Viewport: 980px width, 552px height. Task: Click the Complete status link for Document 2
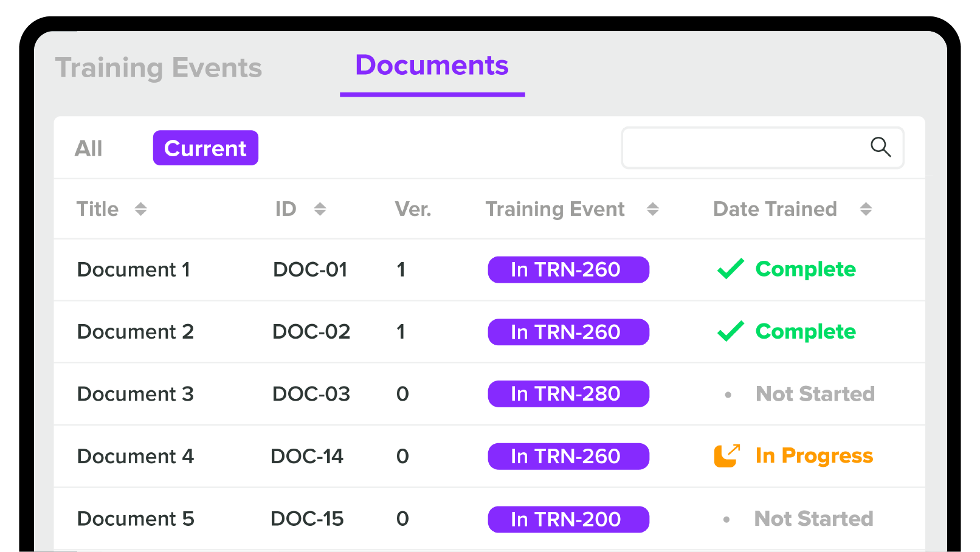click(806, 331)
